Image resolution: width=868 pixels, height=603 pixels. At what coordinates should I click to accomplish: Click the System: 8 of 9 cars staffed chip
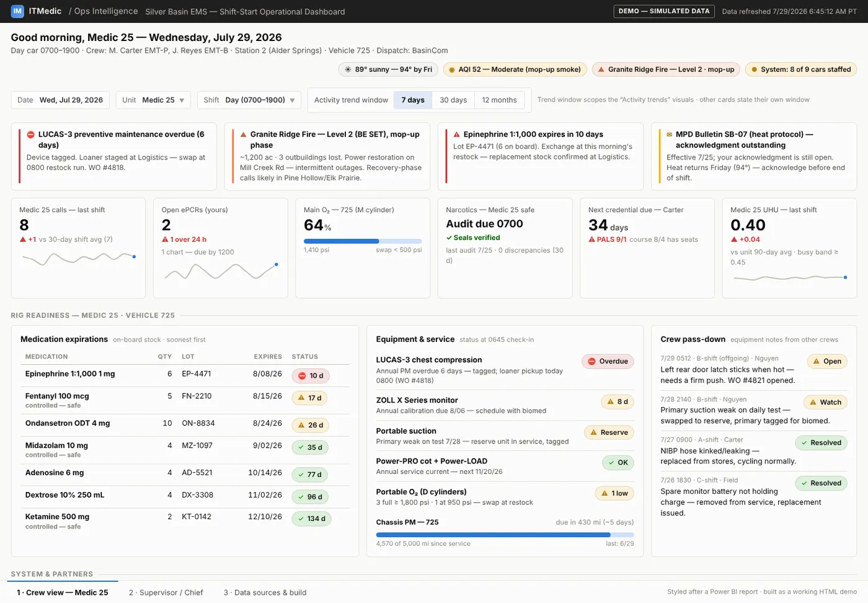click(801, 69)
